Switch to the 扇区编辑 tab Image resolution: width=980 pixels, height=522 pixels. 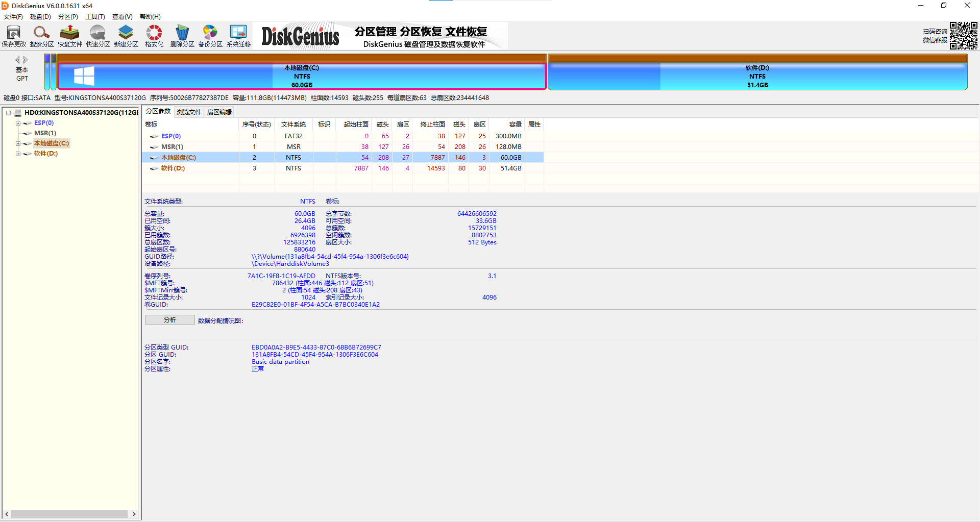219,112
